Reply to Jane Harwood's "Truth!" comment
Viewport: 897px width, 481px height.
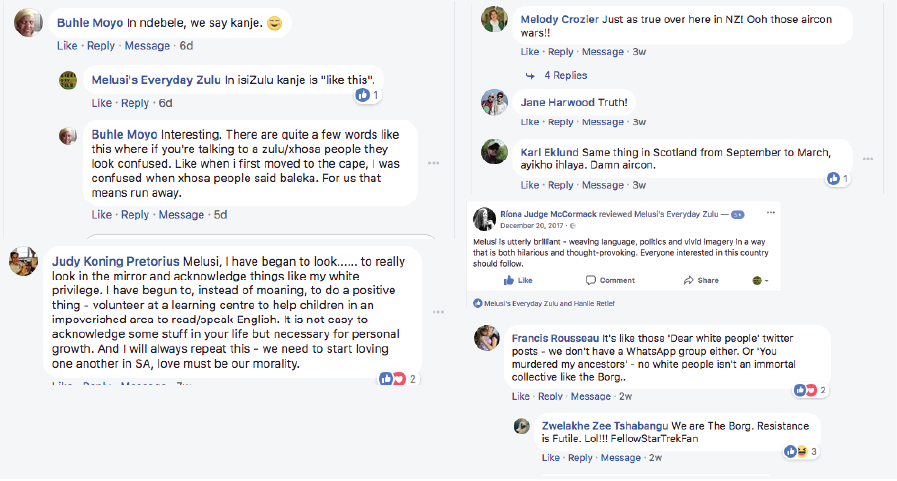(x=560, y=122)
